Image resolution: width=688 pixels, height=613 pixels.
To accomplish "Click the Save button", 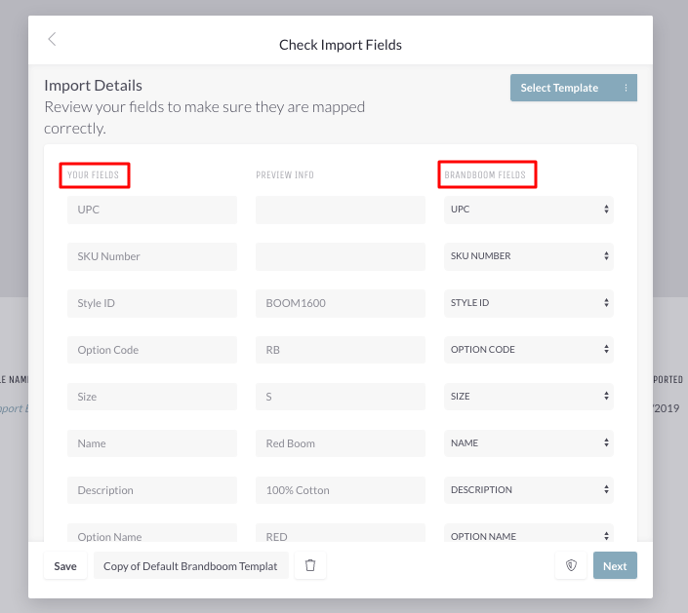I will coord(65,566).
